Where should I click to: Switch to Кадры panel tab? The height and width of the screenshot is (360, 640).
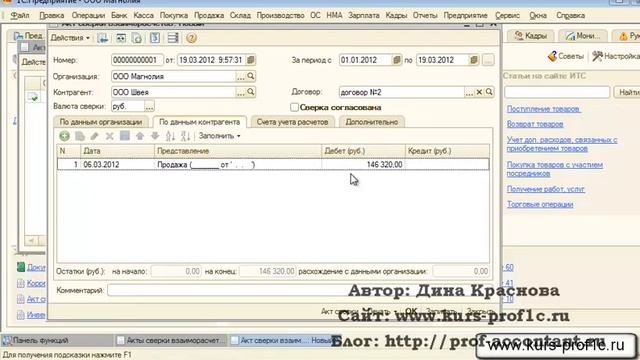pos(530,36)
